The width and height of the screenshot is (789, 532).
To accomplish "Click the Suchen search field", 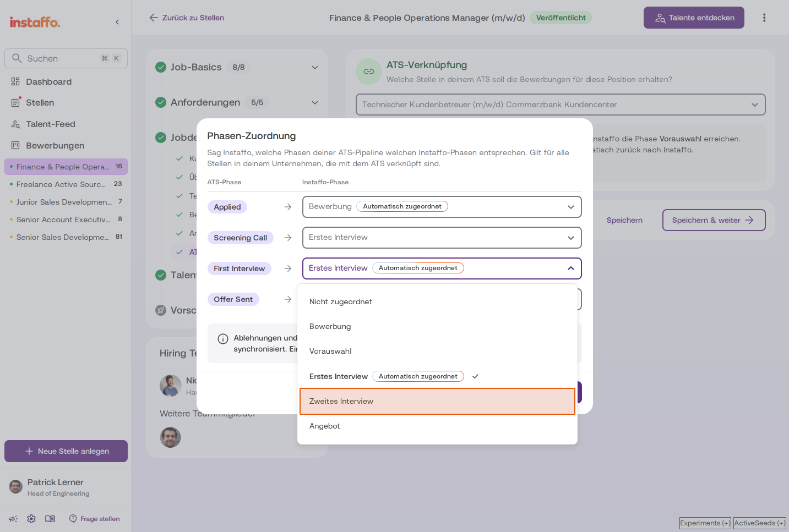I will click(66, 58).
